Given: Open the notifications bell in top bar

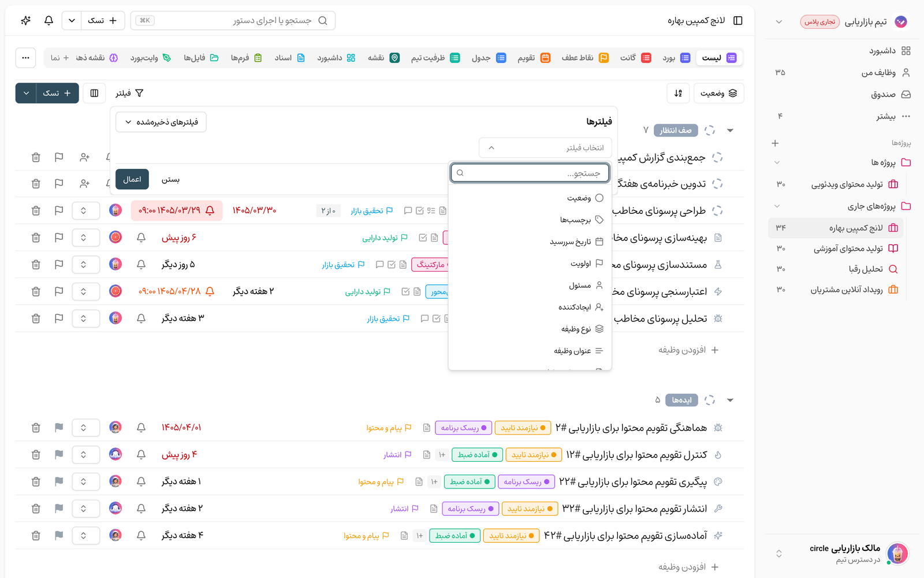Looking at the screenshot, I should [x=49, y=21].
